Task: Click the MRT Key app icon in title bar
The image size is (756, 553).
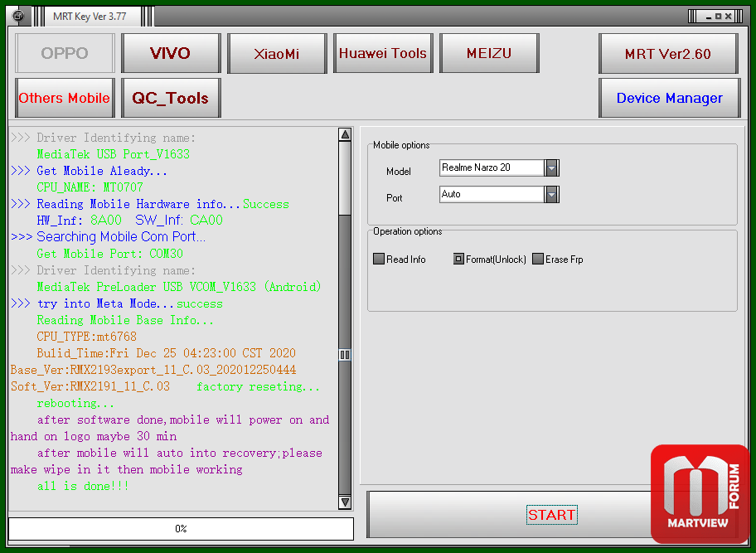Action: (x=18, y=16)
